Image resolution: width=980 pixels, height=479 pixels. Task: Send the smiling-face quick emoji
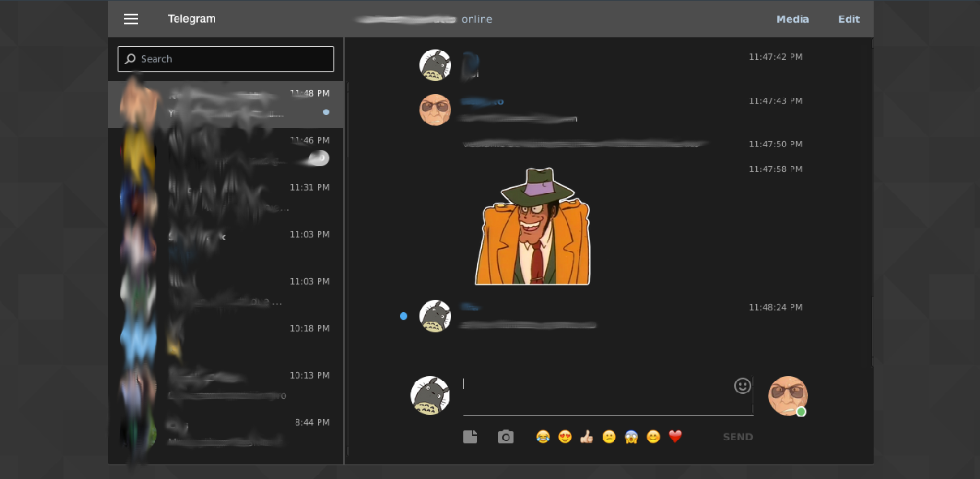[652, 436]
